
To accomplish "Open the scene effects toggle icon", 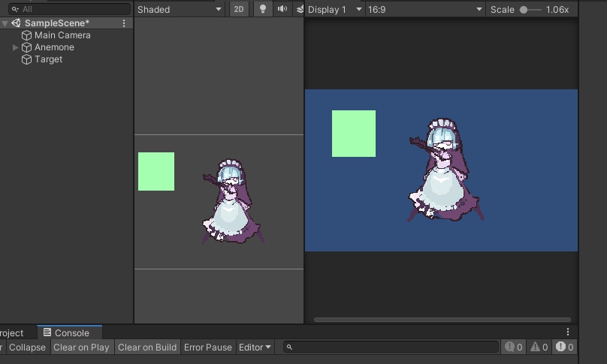I will tap(300, 9).
